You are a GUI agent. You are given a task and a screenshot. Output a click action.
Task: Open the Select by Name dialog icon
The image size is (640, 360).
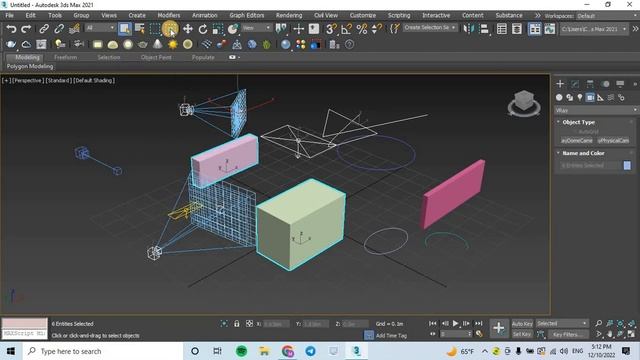(140, 29)
